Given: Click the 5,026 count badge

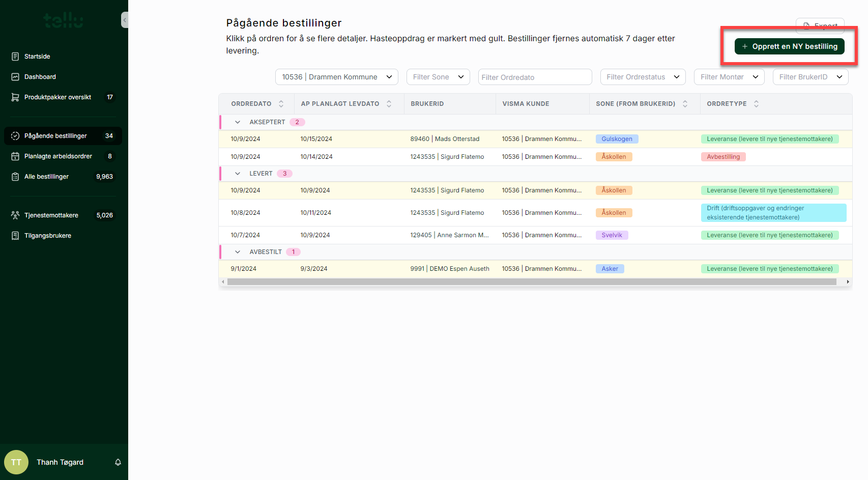Looking at the screenshot, I should [104, 215].
